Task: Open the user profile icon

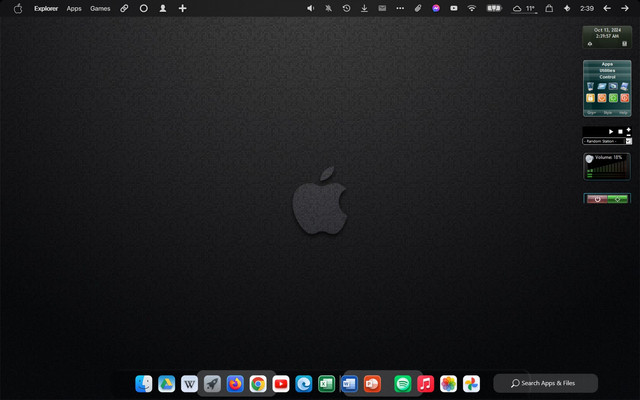Action: click(x=163, y=8)
